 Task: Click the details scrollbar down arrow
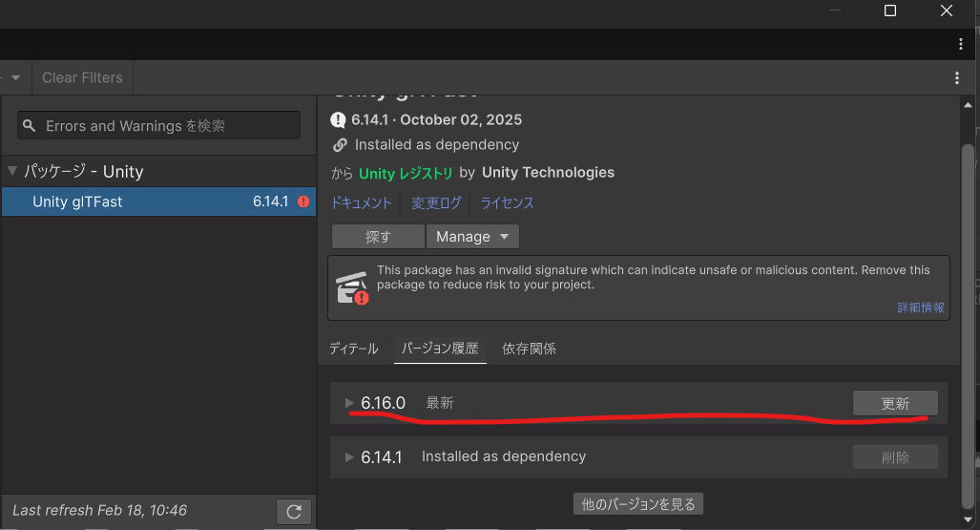(968, 520)
